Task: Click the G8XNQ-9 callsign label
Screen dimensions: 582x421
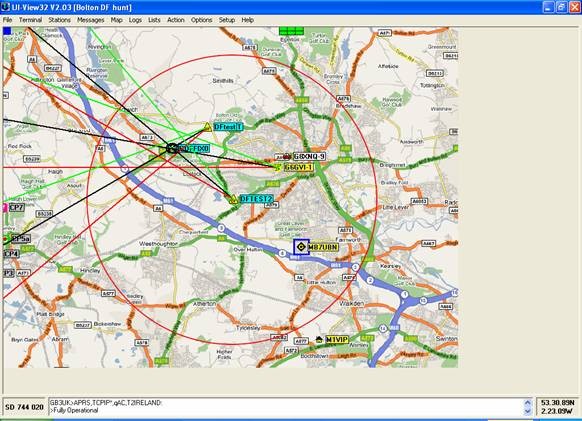Action: pos(309,156)
